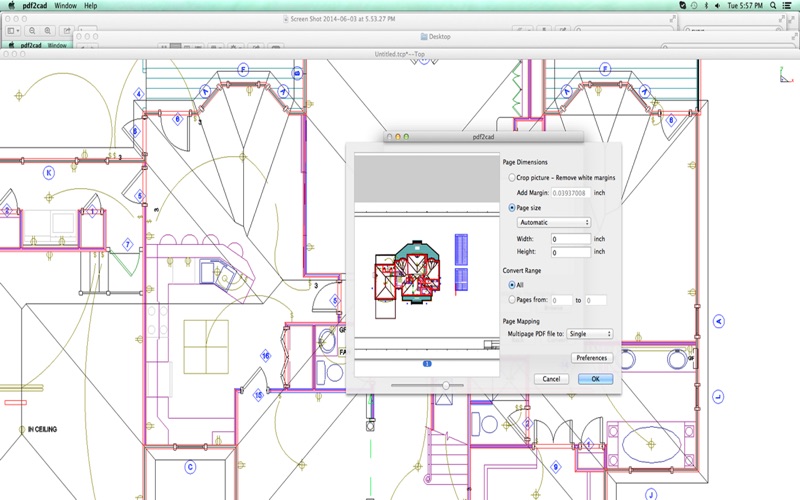Click the Preferences button

tap(591, 358)
